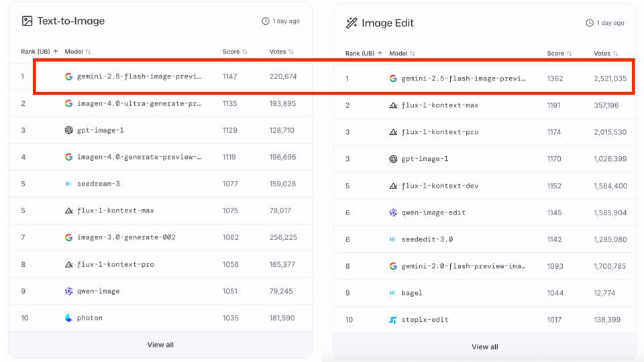The height and width of the screenshot is (362, 644).
Task: Click votes 256,225 for imagen-3.0-generate-002
Action: tap(283, 237)
